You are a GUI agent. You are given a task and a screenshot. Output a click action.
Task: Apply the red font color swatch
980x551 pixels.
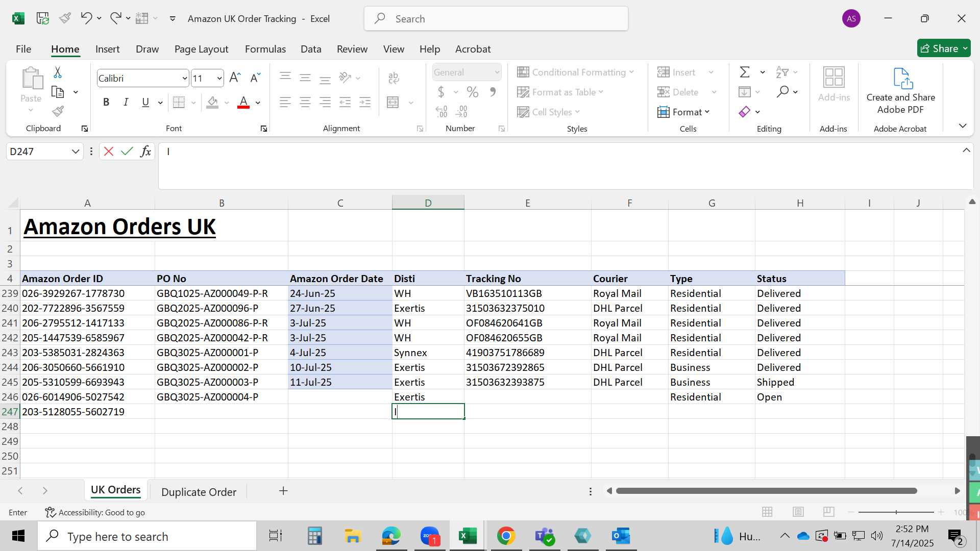click(x=243, y=103)
